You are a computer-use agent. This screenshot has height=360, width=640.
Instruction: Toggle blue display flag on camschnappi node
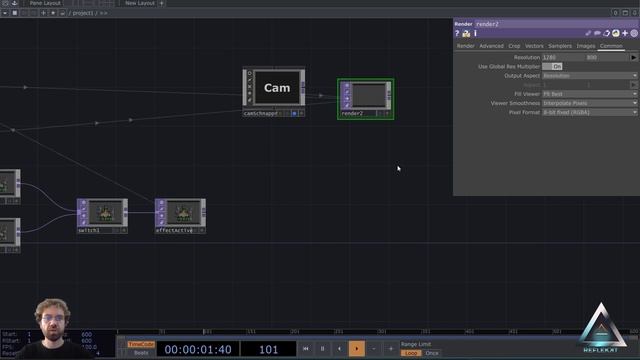(x=294, y=113)
